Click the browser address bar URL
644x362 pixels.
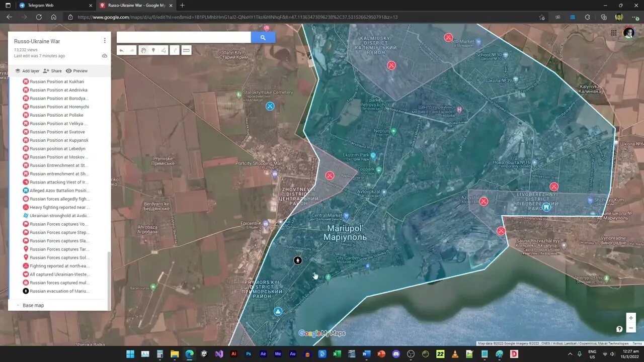pos(237,17)
